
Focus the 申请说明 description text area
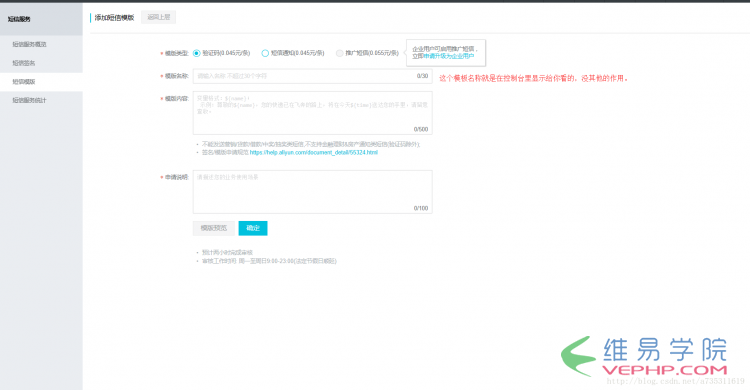point(313,192)
